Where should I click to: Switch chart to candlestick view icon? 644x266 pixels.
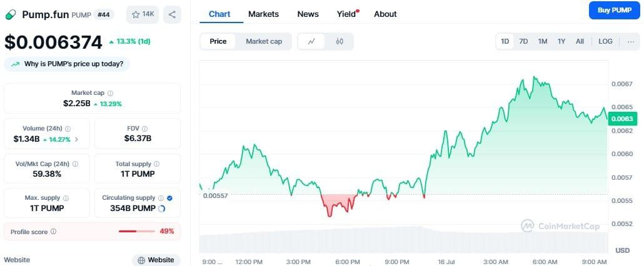tap(340, 42)
